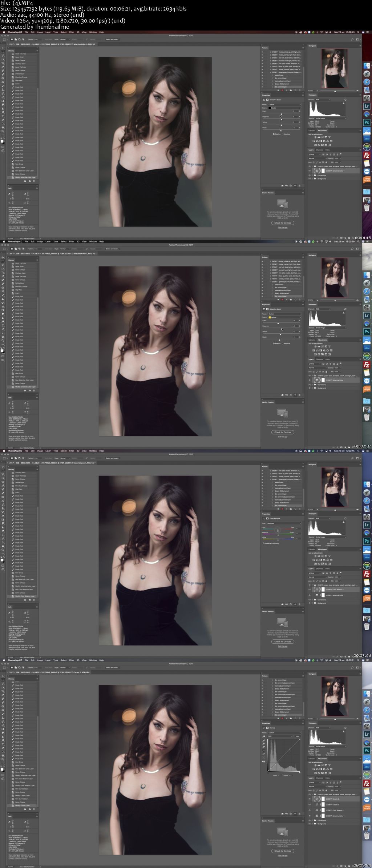Open Lightroom from the dock in 00:01:16 frame

[x=367, y=106]
